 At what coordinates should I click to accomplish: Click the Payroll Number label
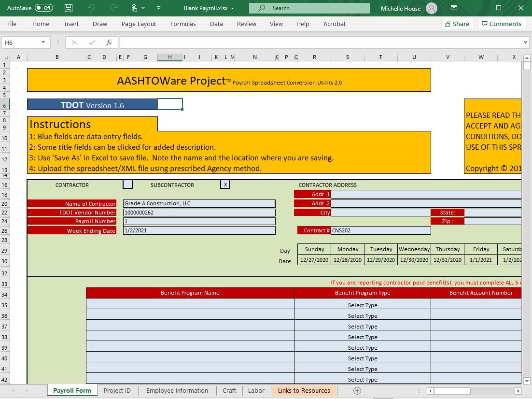(72, 221)
